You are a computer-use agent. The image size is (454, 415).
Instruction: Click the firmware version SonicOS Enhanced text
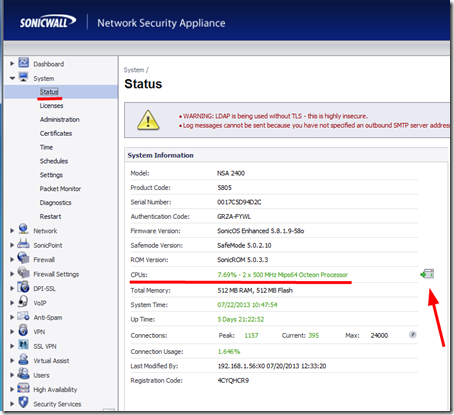click(261, 231)
